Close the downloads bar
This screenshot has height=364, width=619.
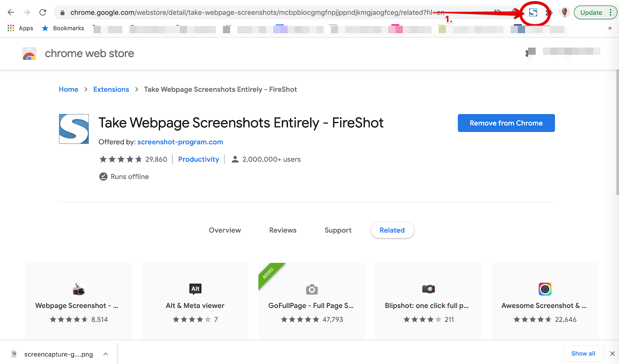click(x=612, y=354)
